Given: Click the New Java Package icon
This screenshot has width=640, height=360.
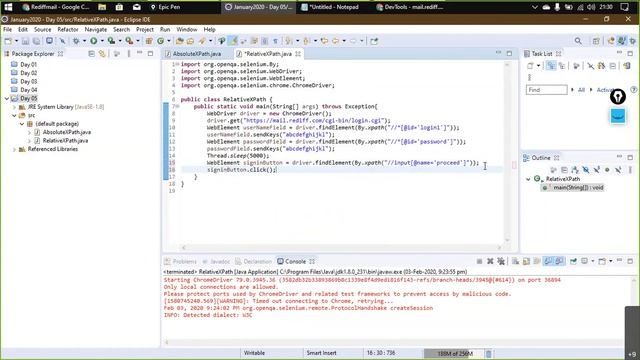Looking at the screenshot, I should click(x=149, y=41).
